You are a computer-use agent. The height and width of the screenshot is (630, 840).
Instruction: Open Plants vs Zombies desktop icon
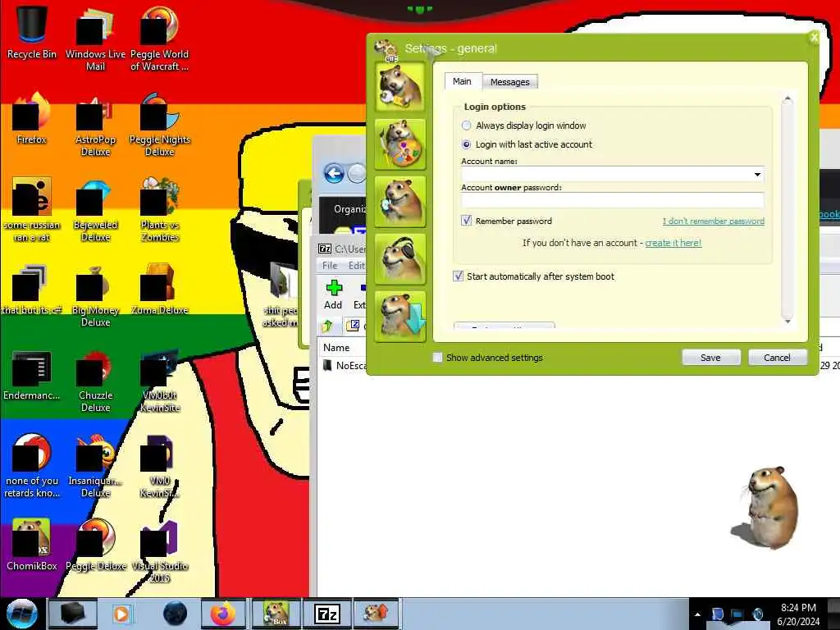click(159, 210)
